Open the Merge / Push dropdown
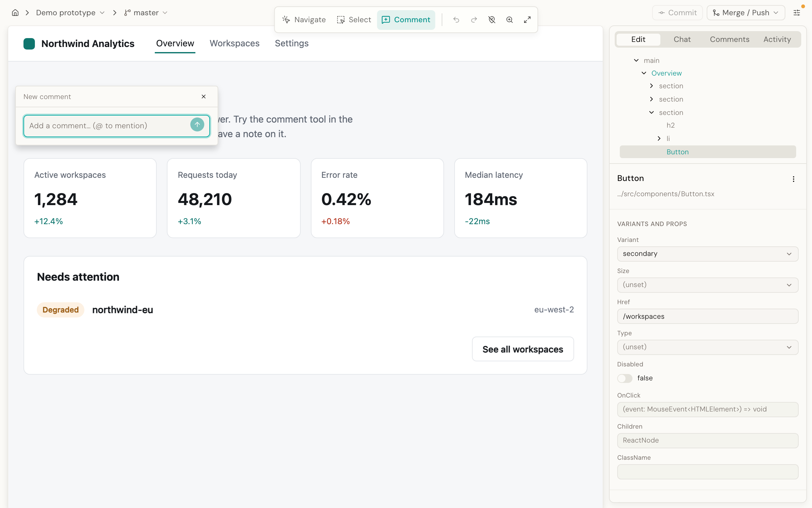812x508 pixels. point(746,13)
